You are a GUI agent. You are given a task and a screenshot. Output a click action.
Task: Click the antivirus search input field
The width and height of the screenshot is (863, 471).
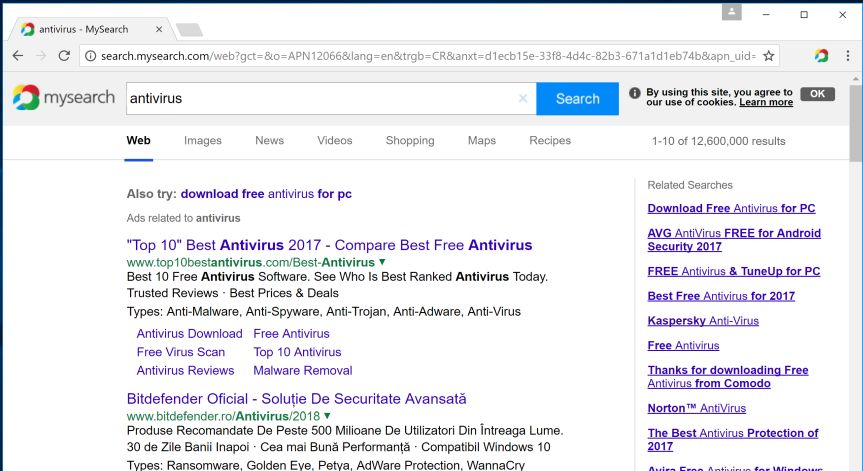tap(320, 99)
